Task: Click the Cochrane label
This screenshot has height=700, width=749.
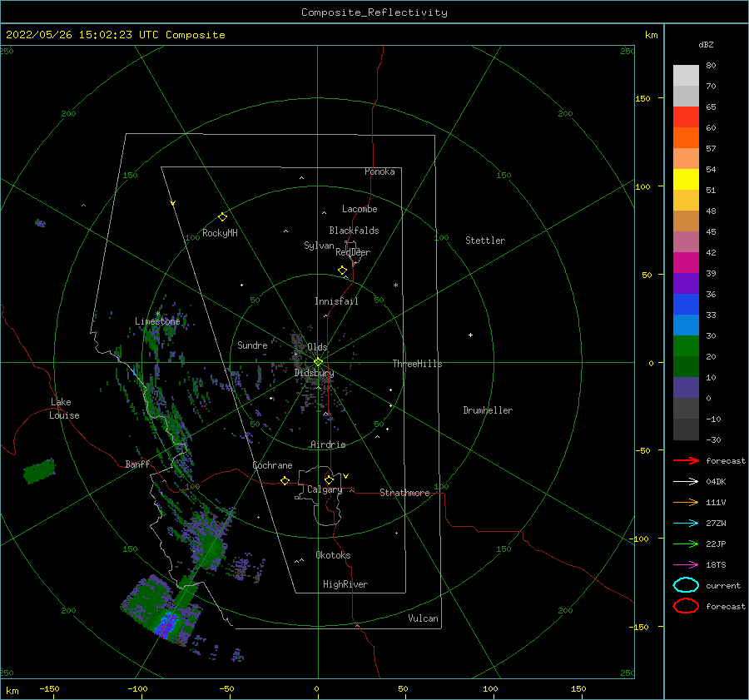Action: click(272, 465)
